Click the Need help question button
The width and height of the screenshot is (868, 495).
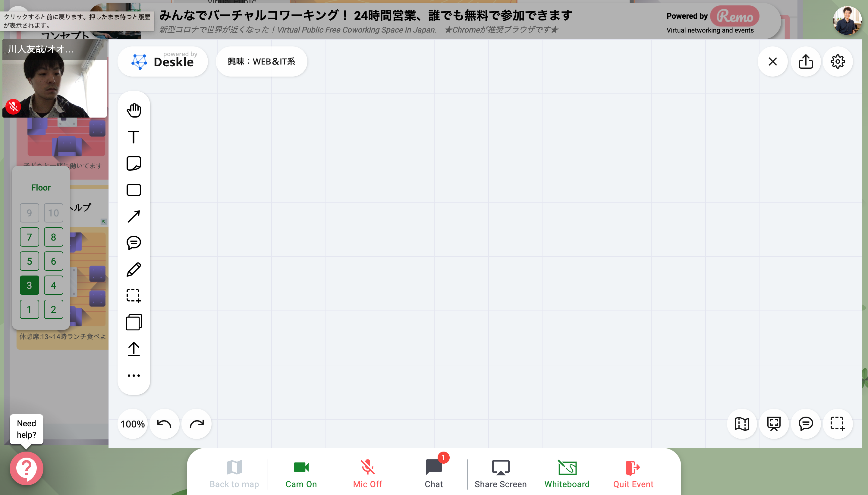26,468
